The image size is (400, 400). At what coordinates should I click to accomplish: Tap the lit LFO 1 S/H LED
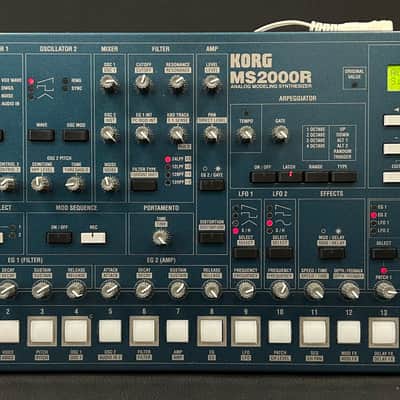click(x=236, y=231)
